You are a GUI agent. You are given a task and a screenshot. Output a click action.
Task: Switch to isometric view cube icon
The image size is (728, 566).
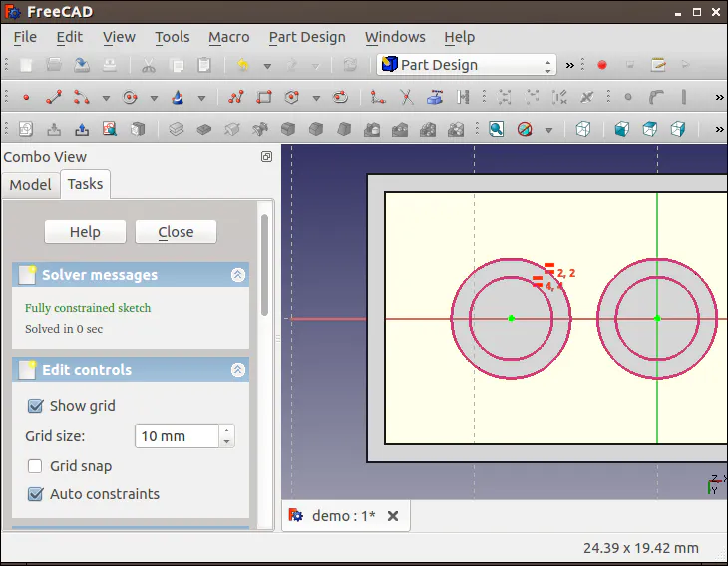pyautogui.click(x=584, y=130)
